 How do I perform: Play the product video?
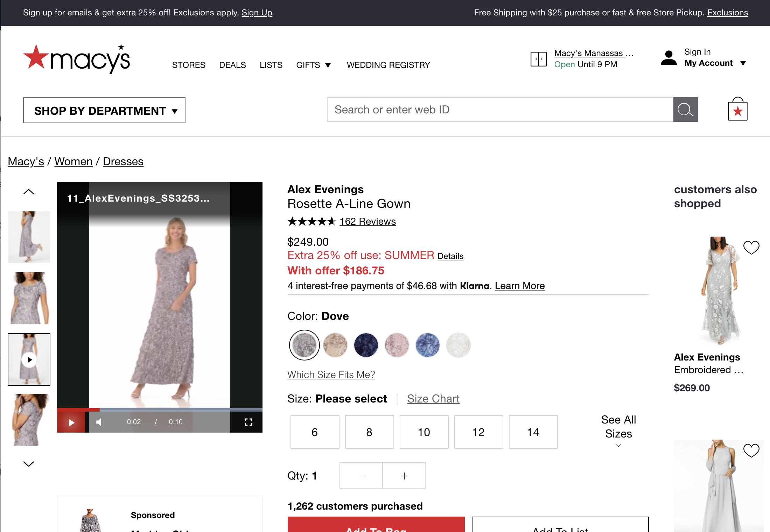[71, 422]
